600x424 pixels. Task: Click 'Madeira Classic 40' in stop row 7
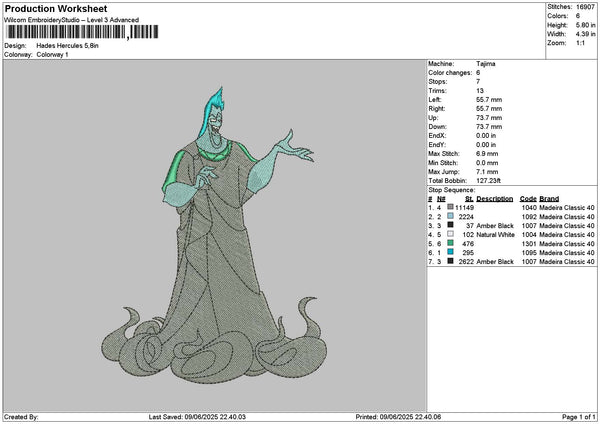point(567,262)
